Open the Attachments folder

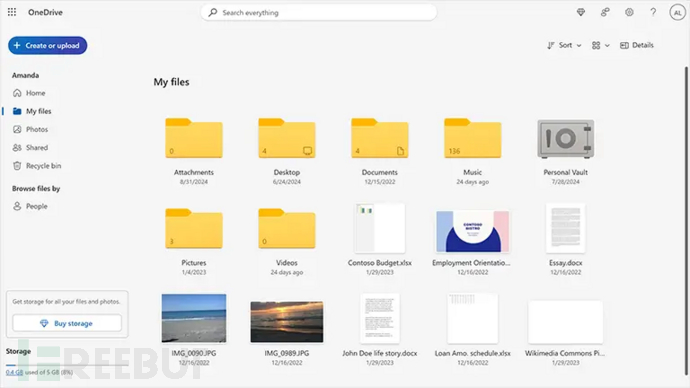194,138
